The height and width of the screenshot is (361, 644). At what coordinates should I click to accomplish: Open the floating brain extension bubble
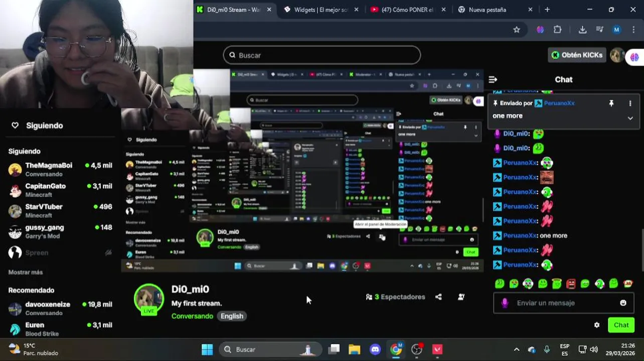[635, 57]
